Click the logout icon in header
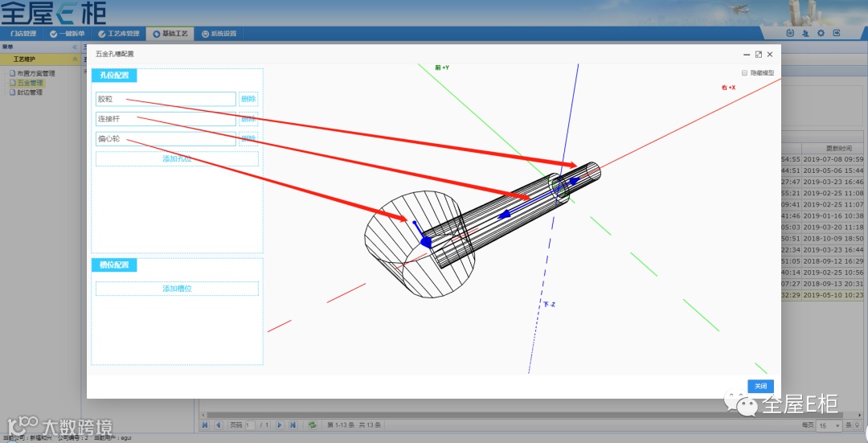Viewport: 868px width, 443px height. (837, 33)
